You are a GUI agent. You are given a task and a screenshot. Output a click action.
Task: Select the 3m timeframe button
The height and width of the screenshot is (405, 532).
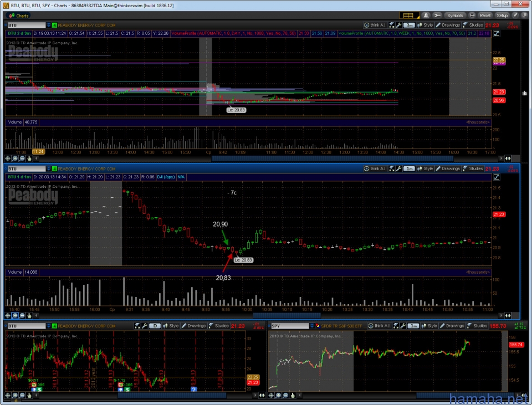(409, 25)
